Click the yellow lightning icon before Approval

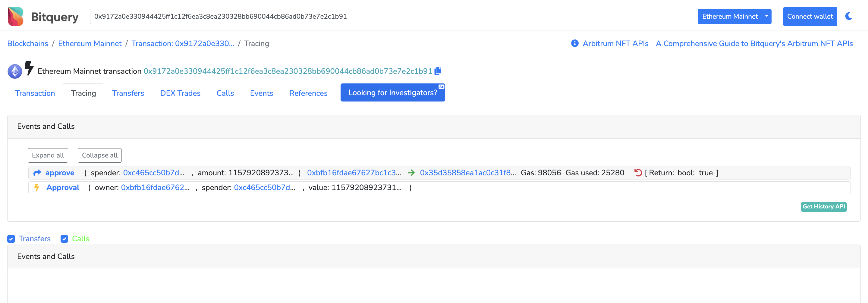click(37, 188)
